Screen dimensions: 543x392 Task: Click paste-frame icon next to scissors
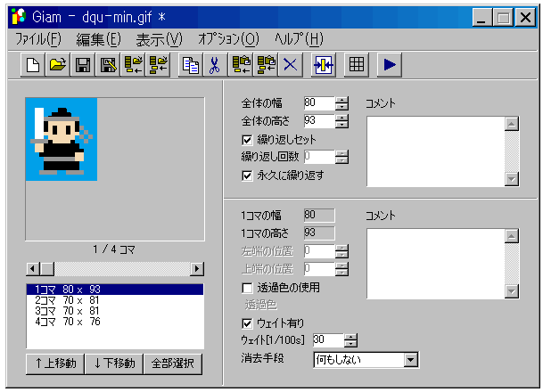pyautogui.click(x=241, y=65)
